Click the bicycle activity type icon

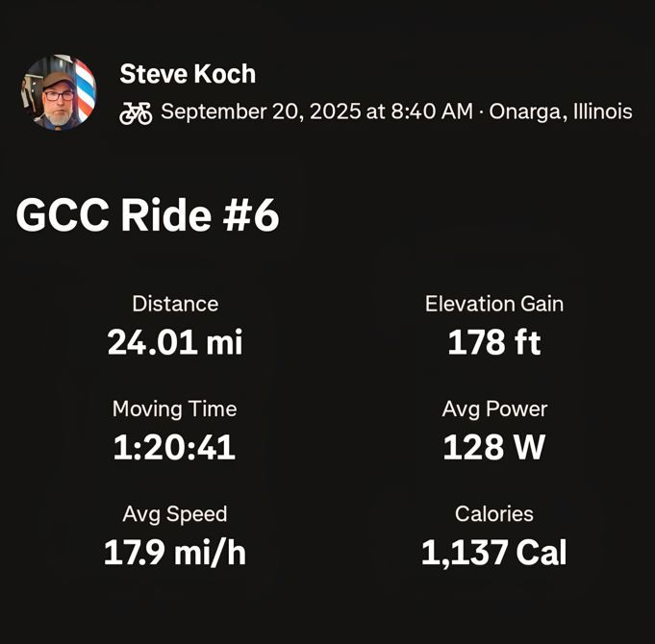pos(136,113)
